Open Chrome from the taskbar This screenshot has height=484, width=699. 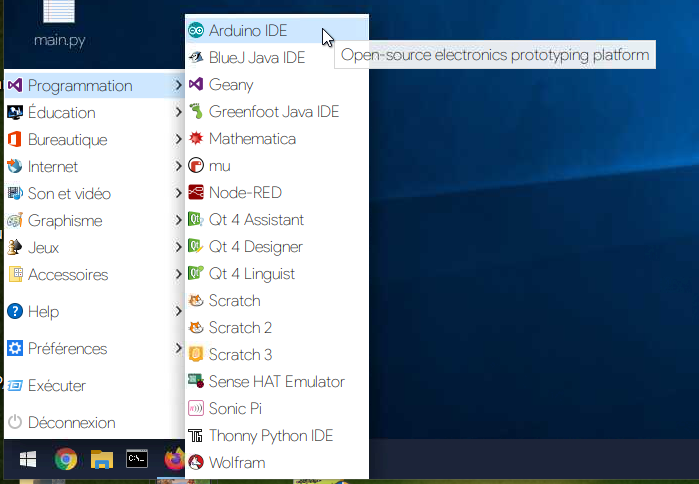click(x=66, y=459)
